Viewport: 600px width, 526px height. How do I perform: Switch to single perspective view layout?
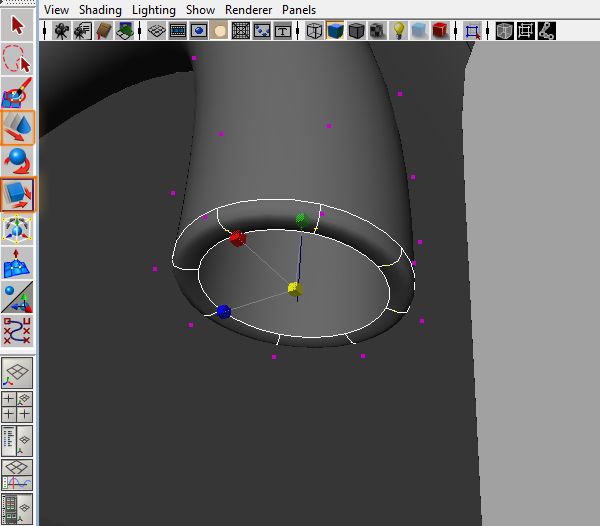point(17,373)
